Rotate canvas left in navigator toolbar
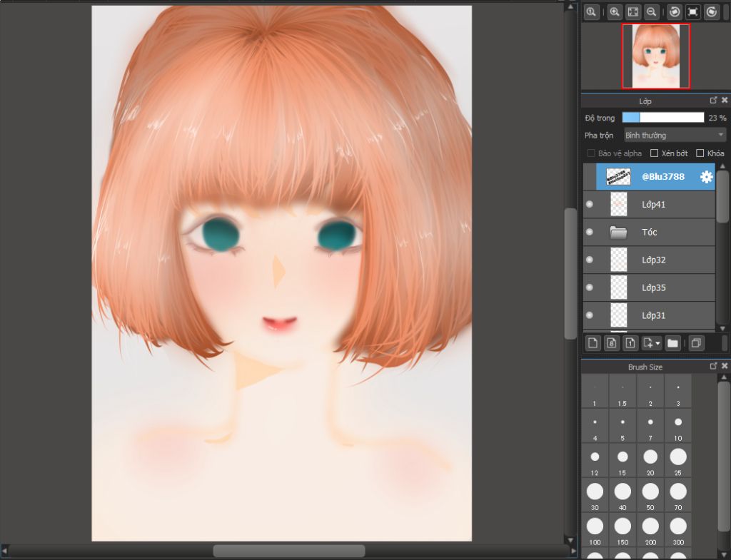 (x=675, y=12)
